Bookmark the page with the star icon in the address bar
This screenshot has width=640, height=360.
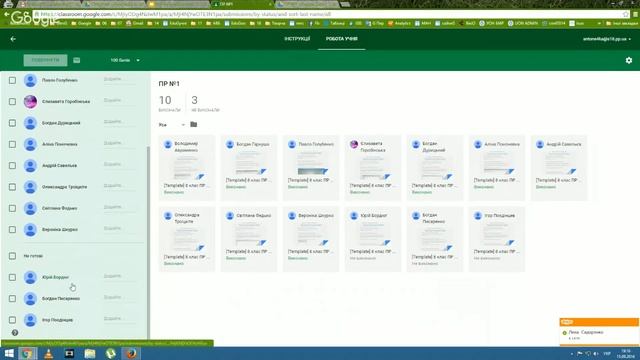tap(626, 14)
